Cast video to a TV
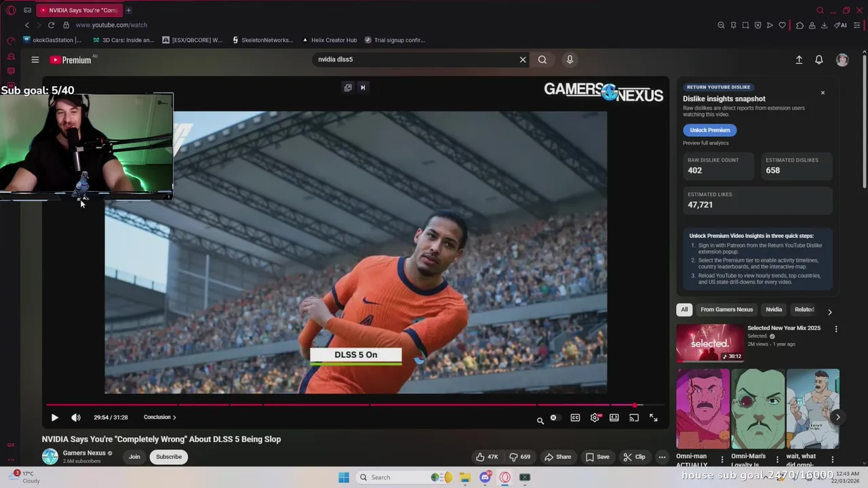Image resolution: width=868 pixels, height=488 pixels. pos(634,418)
